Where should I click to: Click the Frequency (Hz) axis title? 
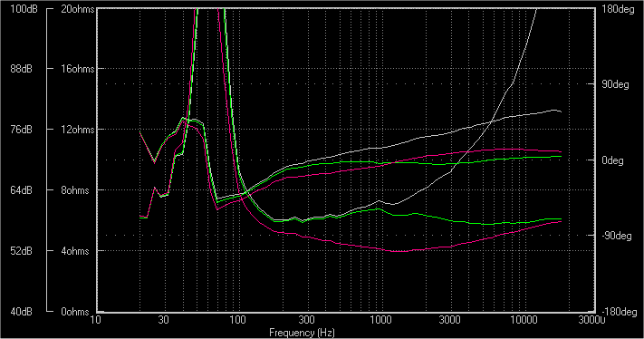click(x=302, y=333)
